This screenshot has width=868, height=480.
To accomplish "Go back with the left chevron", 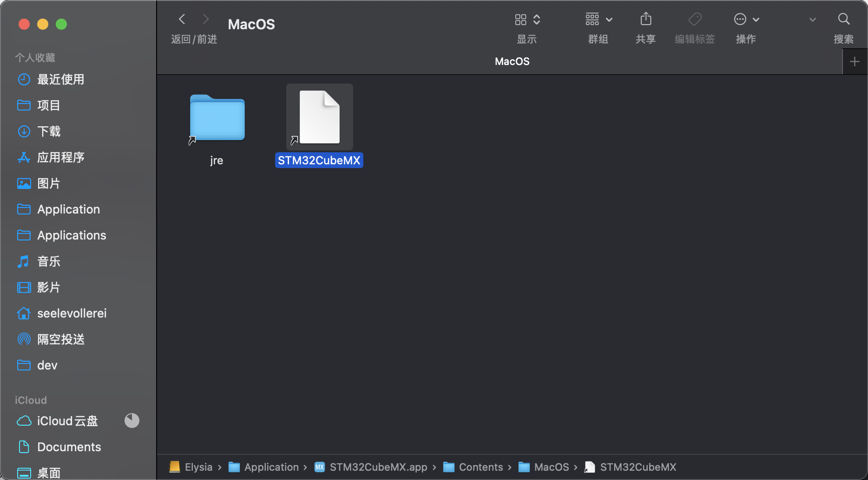I will tap(182, 19).
